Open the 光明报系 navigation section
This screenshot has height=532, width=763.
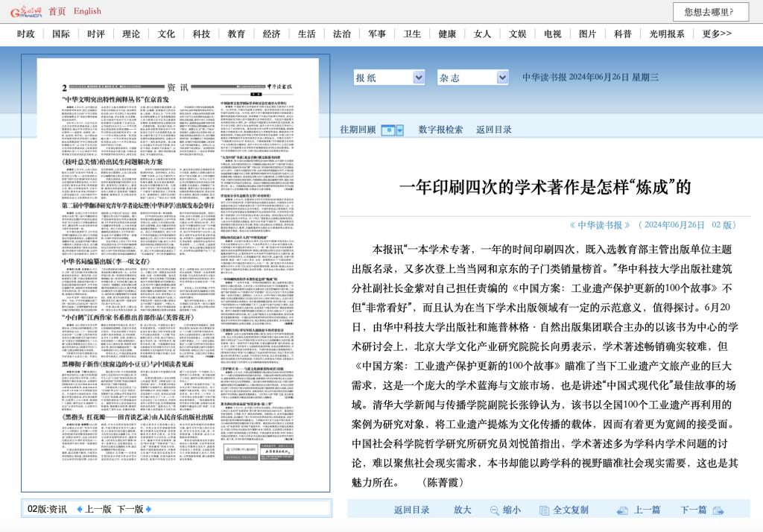667,34
